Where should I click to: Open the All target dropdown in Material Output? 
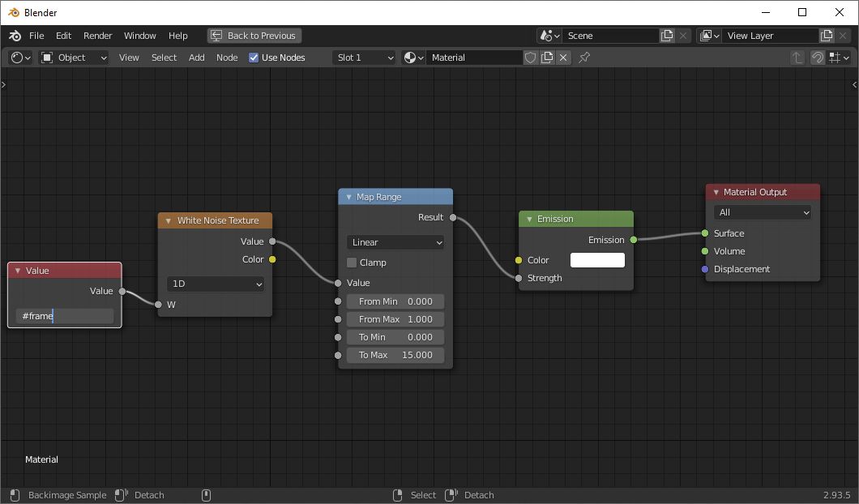(762, 212)
